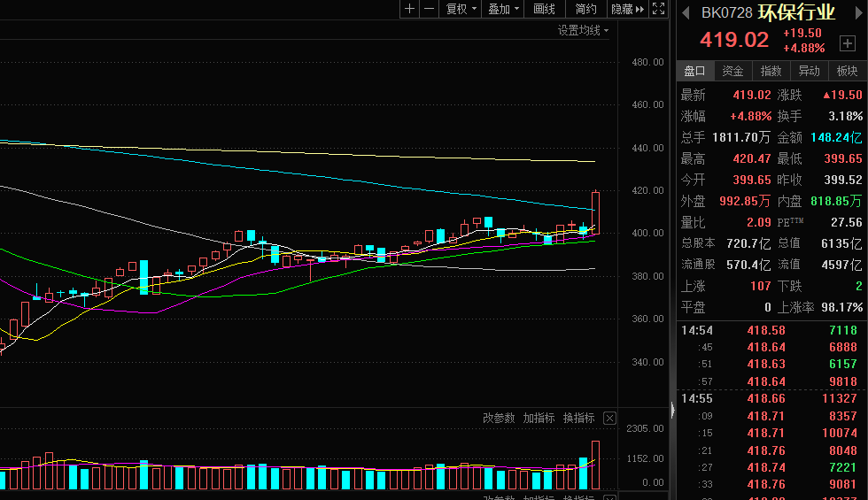Image resolution: width=868 pixels, height=500 pixels.
Task: Go to previous stock with left arrow
Action: [x=685, y=12]
